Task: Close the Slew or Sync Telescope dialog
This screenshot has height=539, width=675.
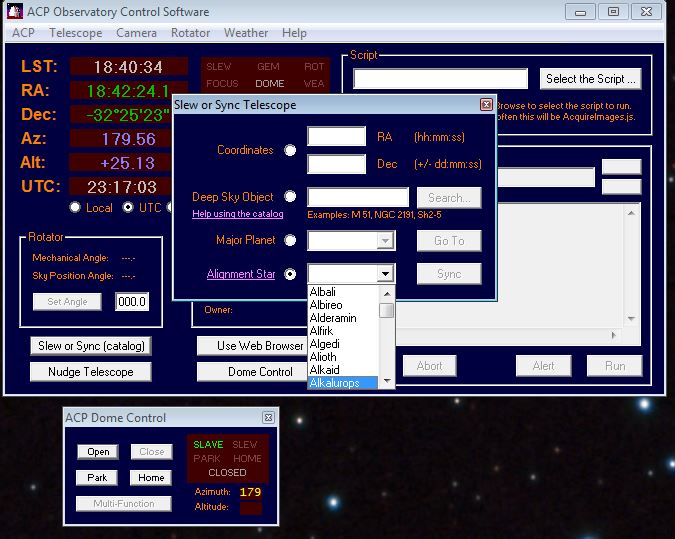Action: pos(486,105)
